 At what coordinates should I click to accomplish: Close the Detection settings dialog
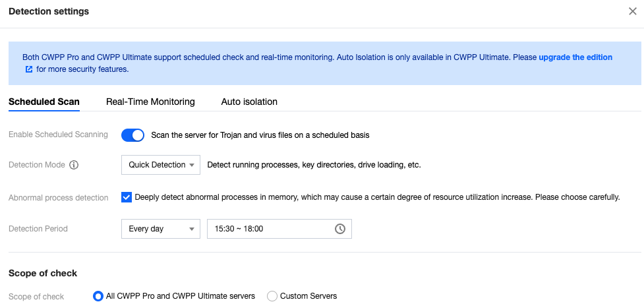pos(632,11)
